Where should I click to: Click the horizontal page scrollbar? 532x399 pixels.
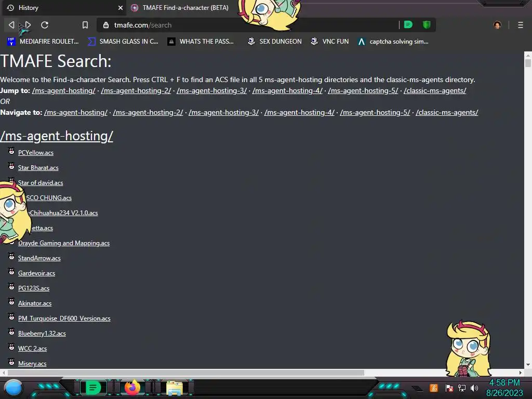tap(185, 373)
